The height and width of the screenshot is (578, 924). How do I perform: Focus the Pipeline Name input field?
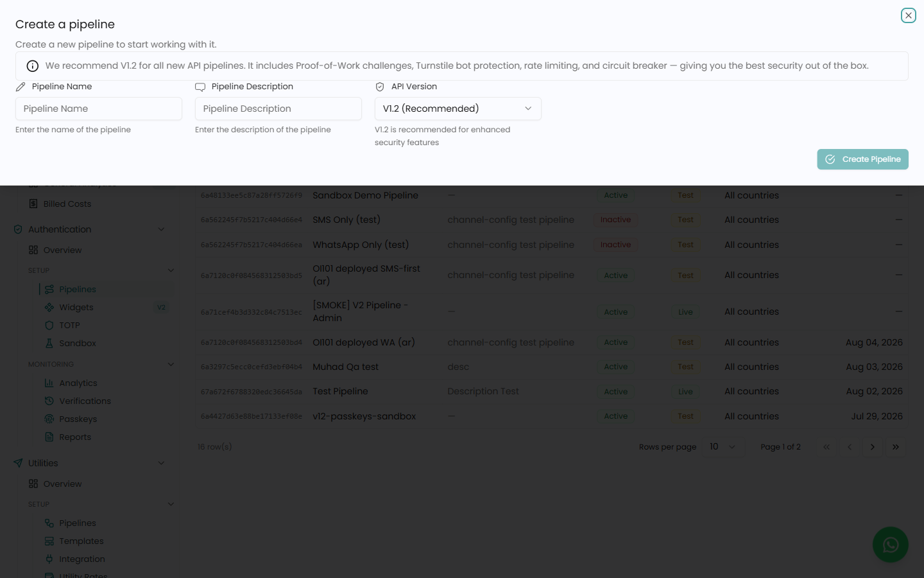[99, 109]
